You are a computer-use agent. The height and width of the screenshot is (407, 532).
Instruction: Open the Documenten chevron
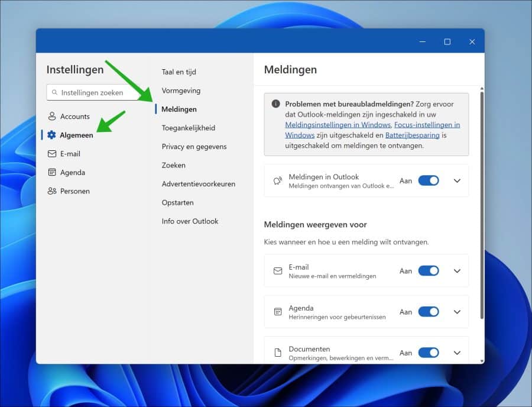click(x=456, y=352)
